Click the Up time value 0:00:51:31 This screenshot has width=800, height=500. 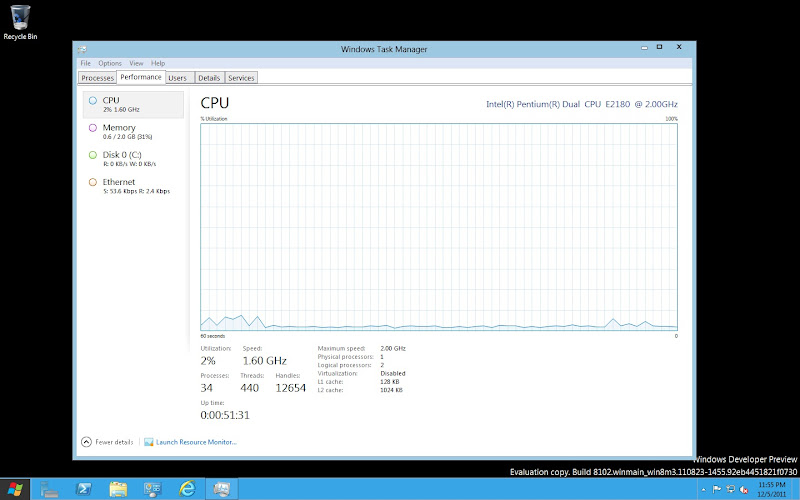point(225,415)
